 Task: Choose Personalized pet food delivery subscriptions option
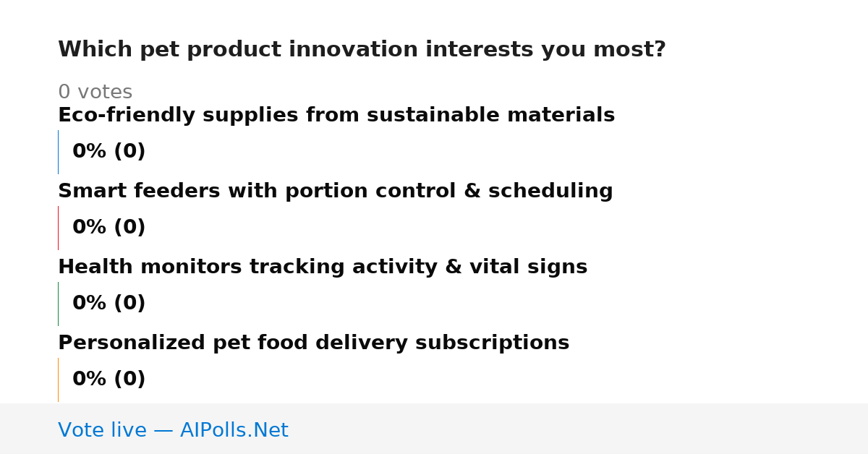[x=313, y=343]
